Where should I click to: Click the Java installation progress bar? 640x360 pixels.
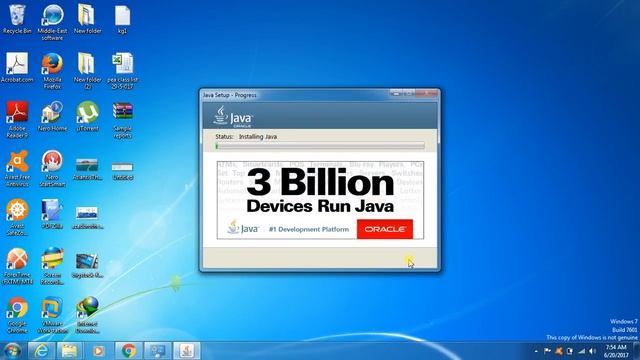(320, 146)
